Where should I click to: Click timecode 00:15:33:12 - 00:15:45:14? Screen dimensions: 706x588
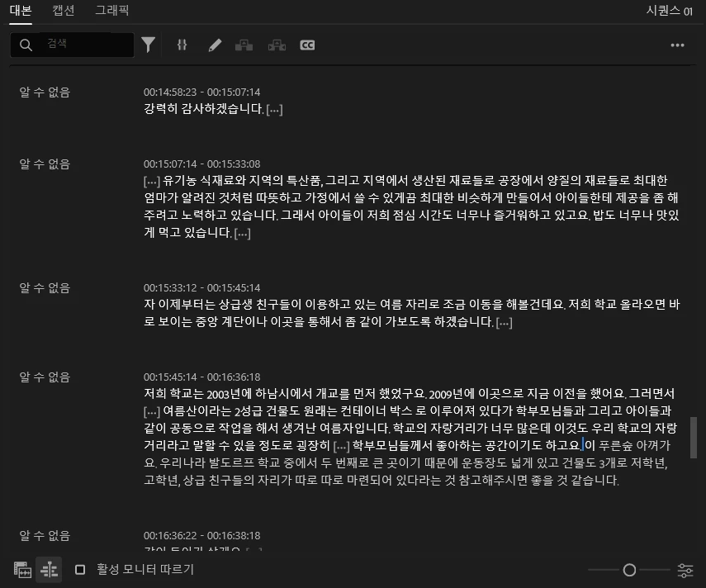[x=201, y=288]
